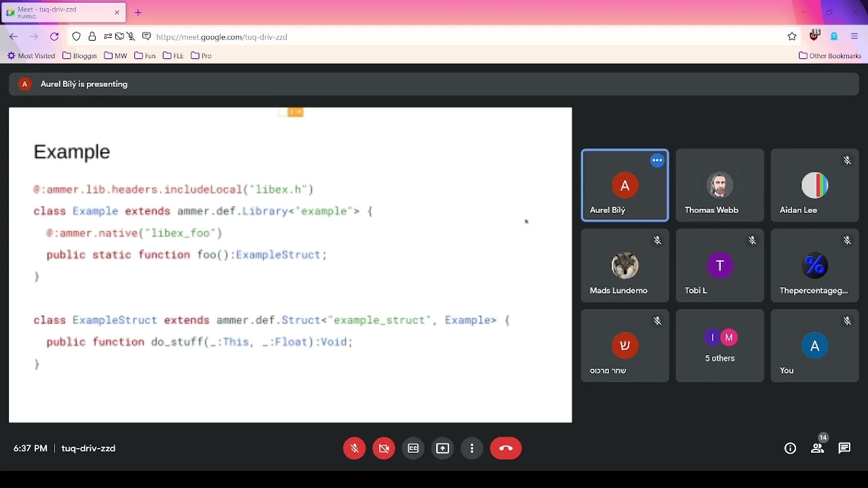This screenshot has height=488, width=868.
Task: Toggle the microphone mute button
Action: 355,449
